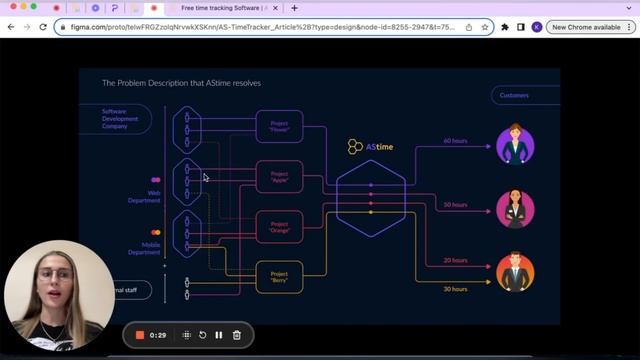The width and height of the screenshot is (640, 360).
Task: Open the Chrome extensions puzzle menu
Action: click(x=505, y=27)
